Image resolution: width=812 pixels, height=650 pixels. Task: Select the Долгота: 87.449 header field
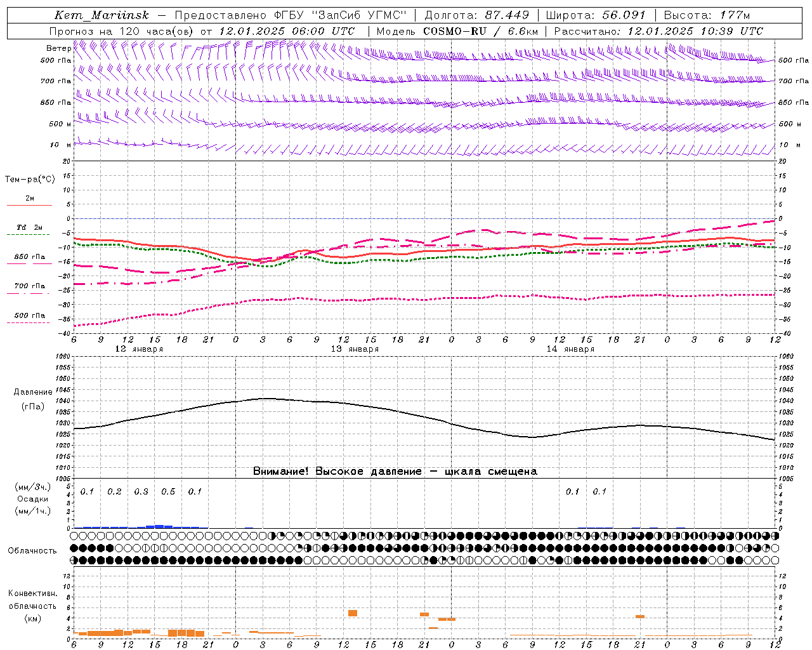pyautogui.click(x=476, y=15)
